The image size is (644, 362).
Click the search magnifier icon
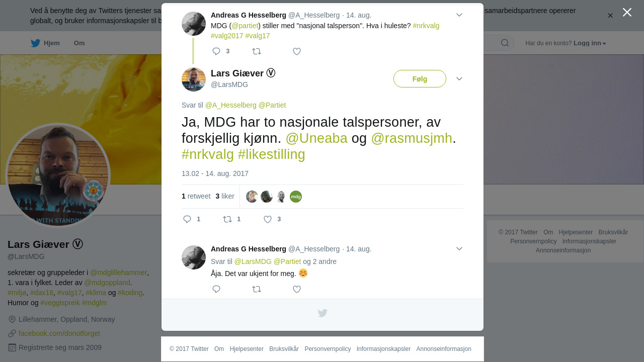(x=505, y=43)
